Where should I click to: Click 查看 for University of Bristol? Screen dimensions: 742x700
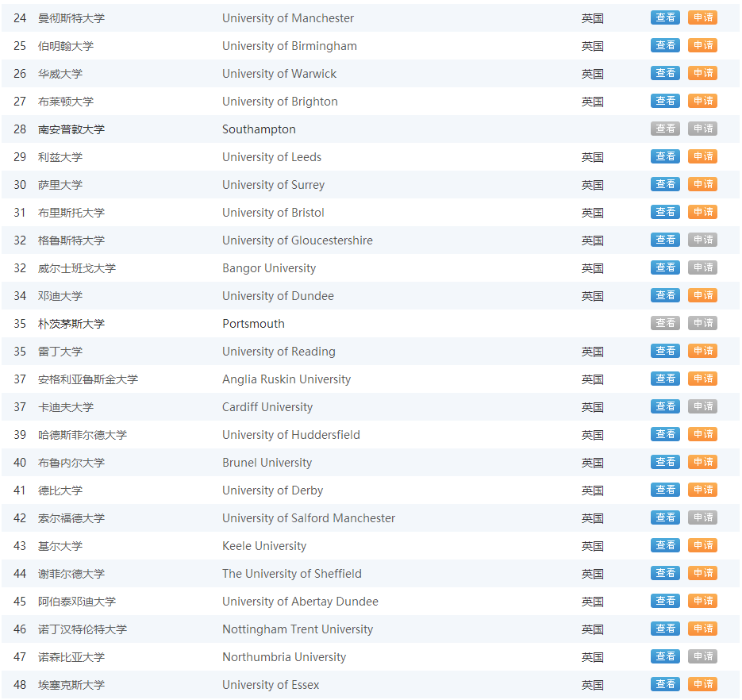pyautogui.click(x=665, y=212)
